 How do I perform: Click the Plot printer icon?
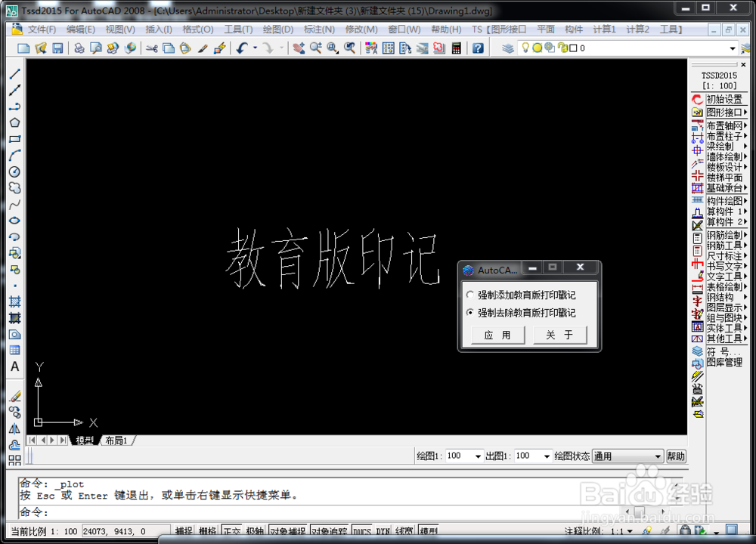79,48
